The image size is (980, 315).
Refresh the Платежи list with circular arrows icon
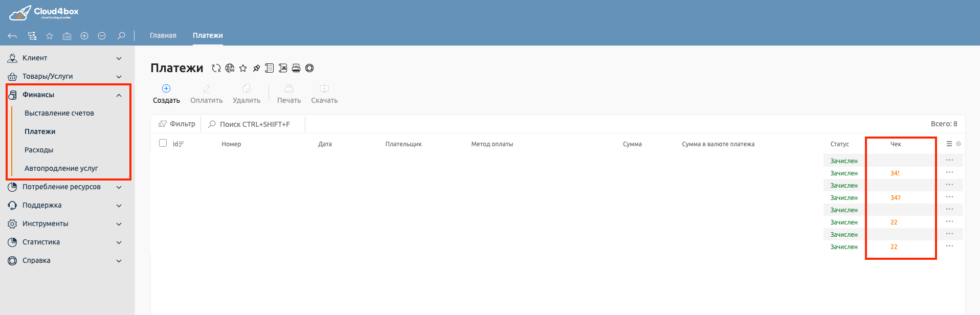(216, 68)
